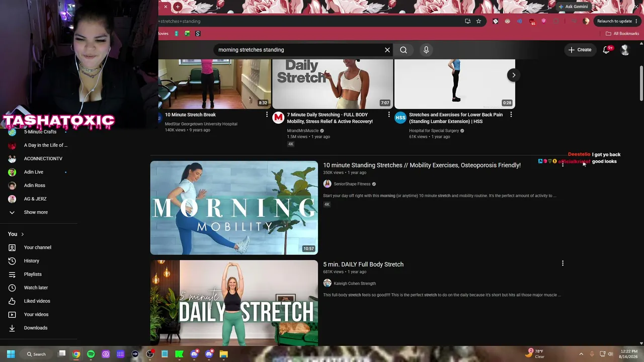Click the red calendar extension with 65 badge
Image resolution: width=644 pixels, height=362 pixels.
[x=532, y=21]
